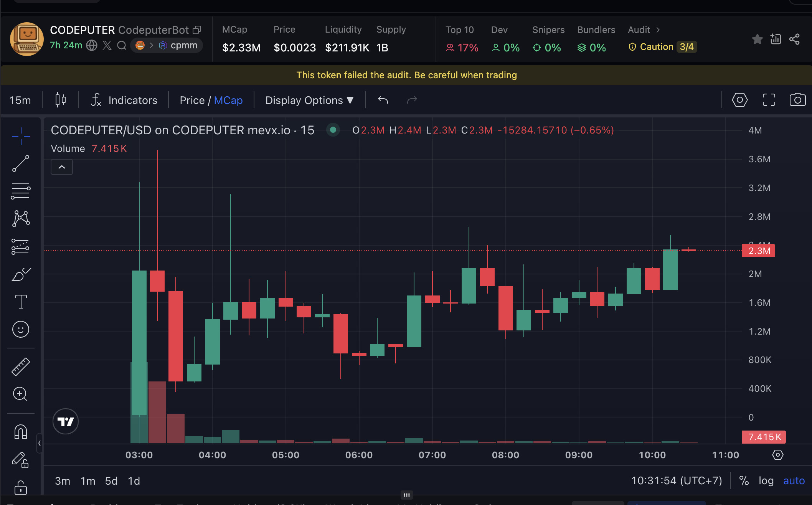Click the MCap $2.33M value
The width and height of the screenshot is (812, 505).
click(241, 48)
